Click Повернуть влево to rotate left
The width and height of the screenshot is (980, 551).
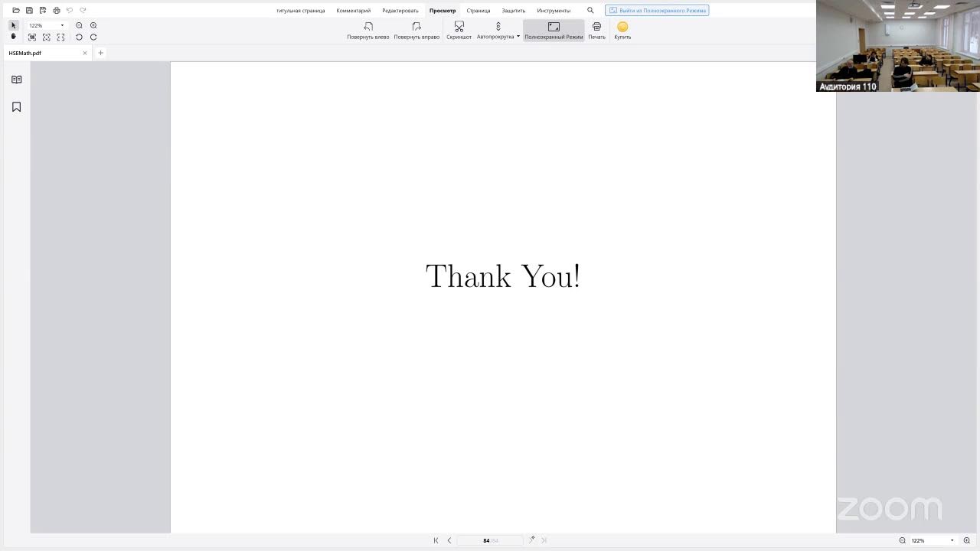click(x=368, y=31)
